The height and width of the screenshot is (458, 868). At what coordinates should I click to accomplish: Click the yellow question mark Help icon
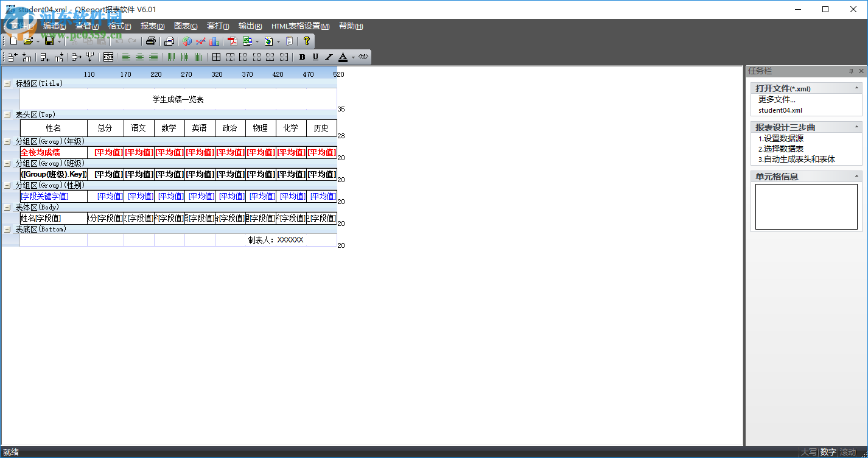306,41
